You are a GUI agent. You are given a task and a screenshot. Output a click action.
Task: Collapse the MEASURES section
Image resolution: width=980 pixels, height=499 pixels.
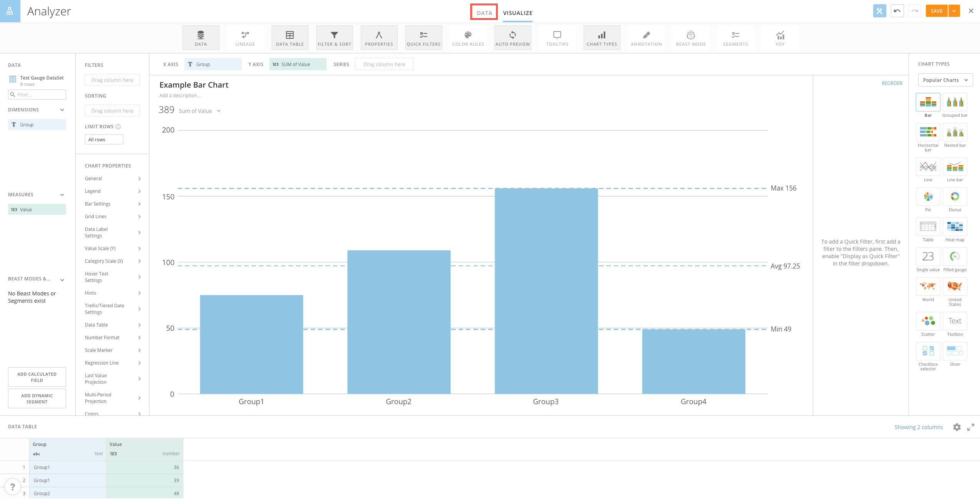[x=62, y=194]
